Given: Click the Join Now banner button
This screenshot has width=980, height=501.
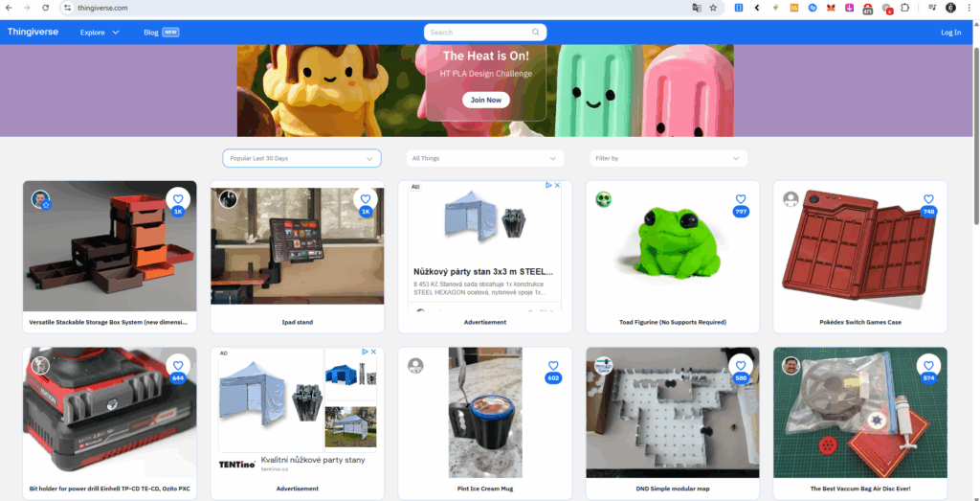Looking at the screenshot, I should pos(485,100).
